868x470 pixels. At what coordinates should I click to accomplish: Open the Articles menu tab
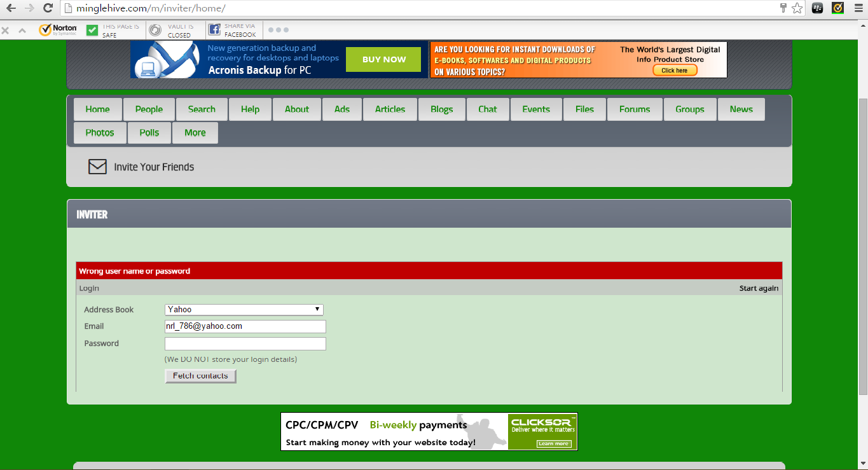(390, 109)
